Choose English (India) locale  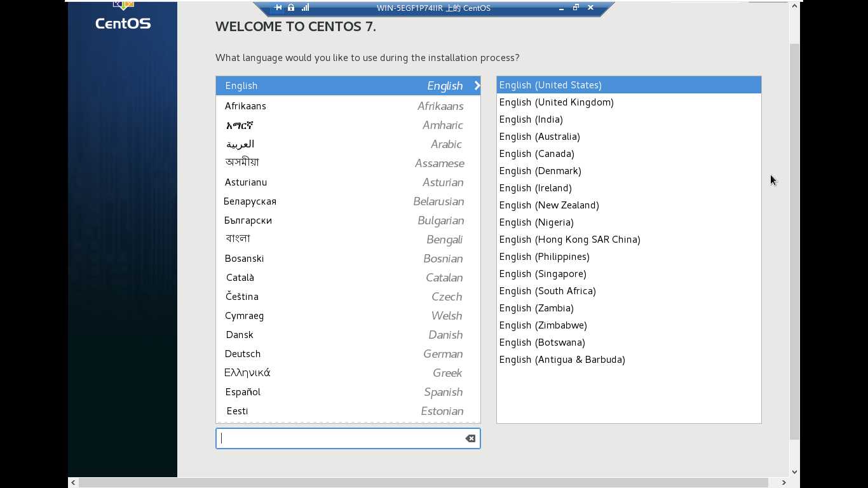pos(629,119)
